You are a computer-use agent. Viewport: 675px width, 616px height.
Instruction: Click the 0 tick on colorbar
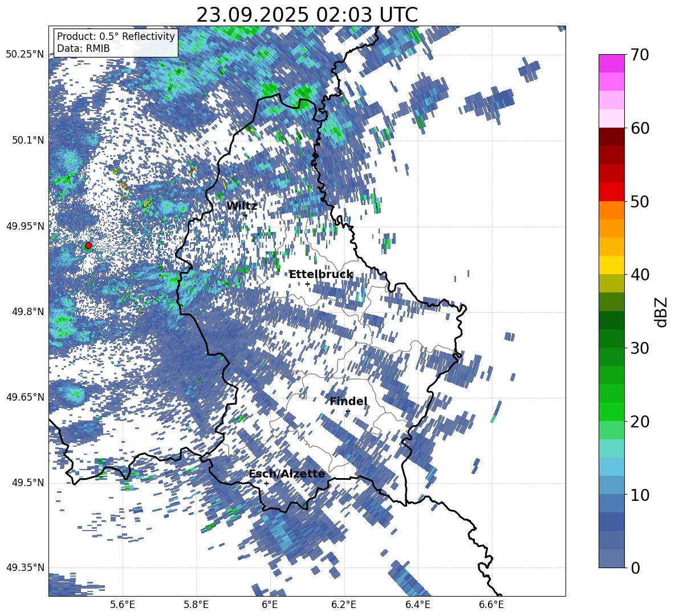(636, 568)
